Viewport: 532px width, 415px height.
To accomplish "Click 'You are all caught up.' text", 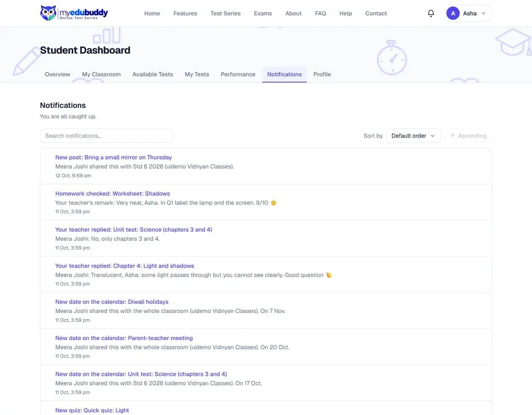I will tap(68, 116).
